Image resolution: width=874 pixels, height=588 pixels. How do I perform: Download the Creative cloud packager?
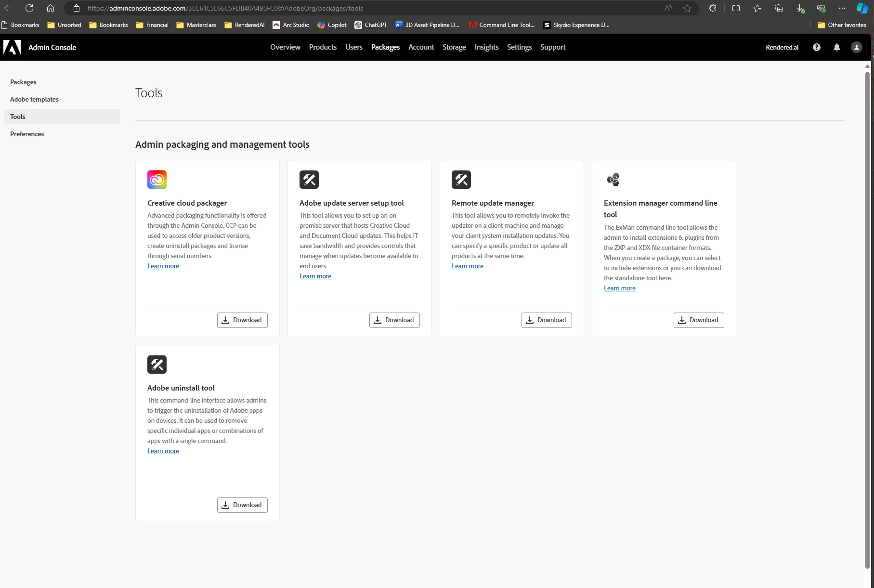242,320
